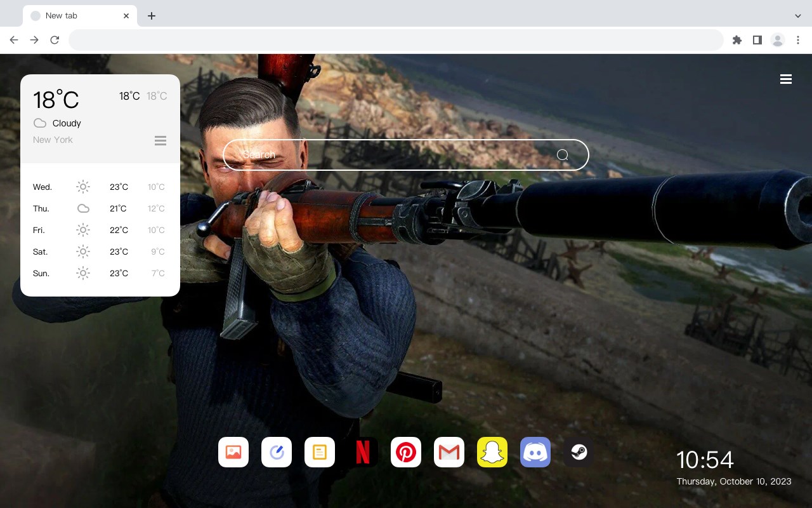Select the Sun. forecast row
This screenshot has height=508, width=812.
tap(100, 273)
